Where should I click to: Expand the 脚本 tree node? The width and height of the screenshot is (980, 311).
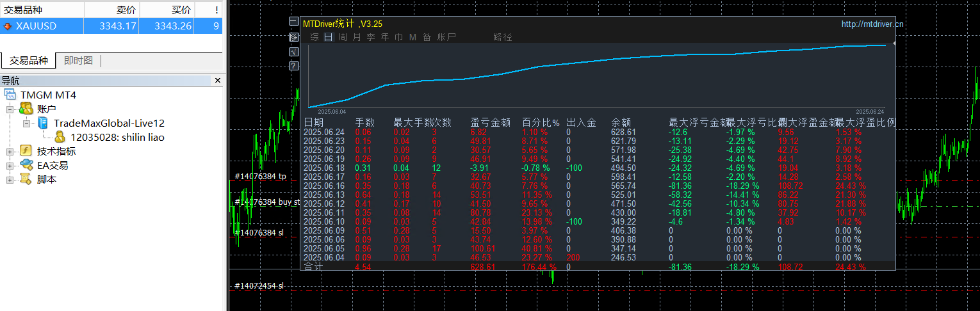tap(10, 180)
